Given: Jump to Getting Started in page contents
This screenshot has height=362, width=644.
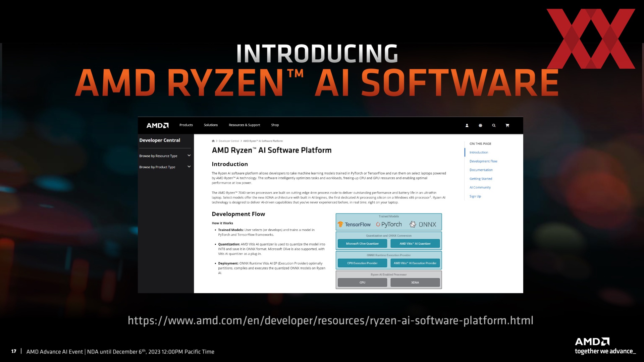Looking at the screenshot, I should [x=481, y=179].
